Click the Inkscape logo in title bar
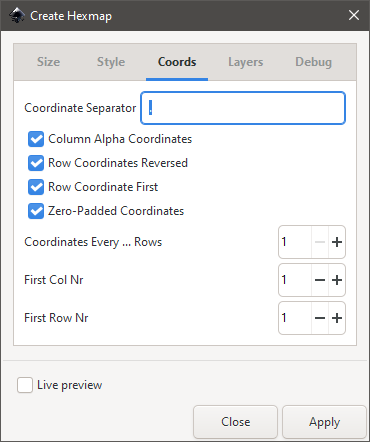Screen dimensions: 370x442 tap(17, 16)
